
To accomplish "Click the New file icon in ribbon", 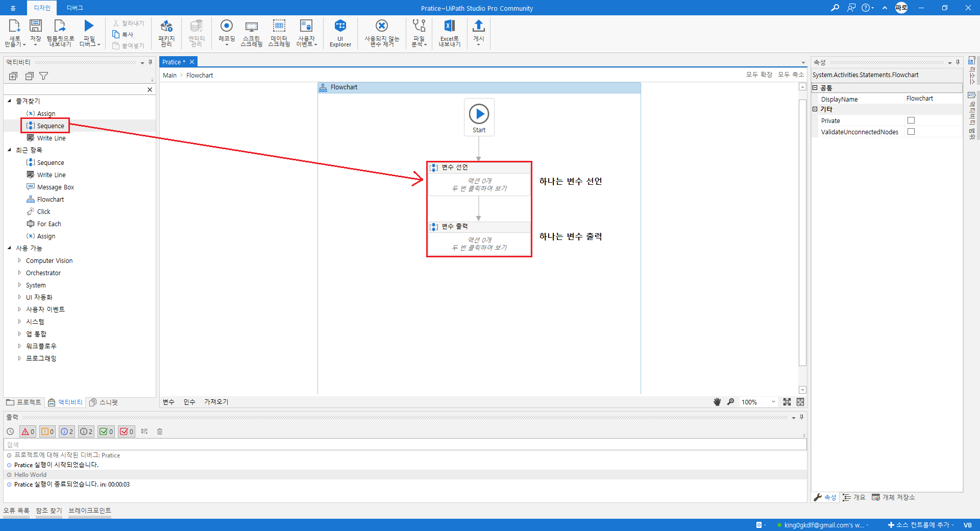I will pos(14,27).
